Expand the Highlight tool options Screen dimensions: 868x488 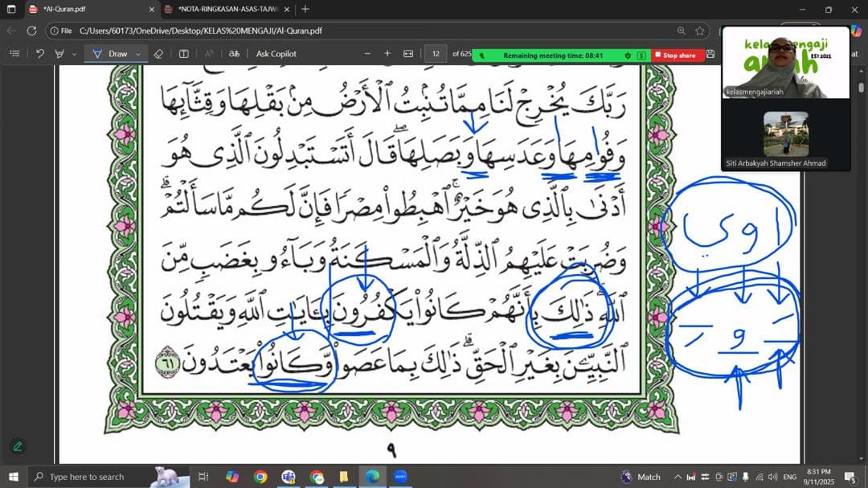point(74,55)
